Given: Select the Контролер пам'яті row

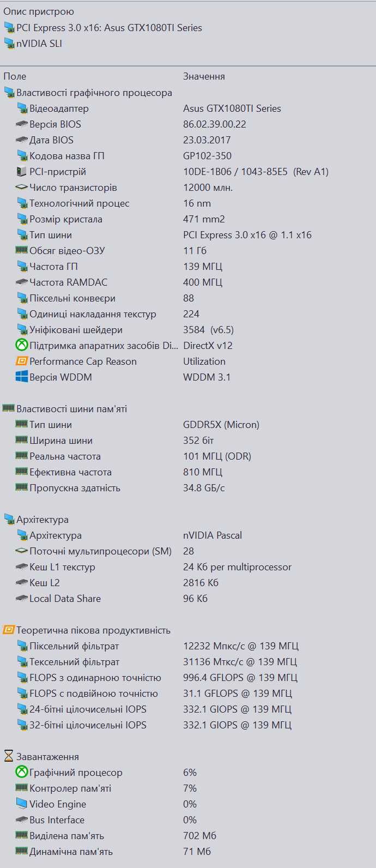Looking at the screenshot, I should click(188, 788).
